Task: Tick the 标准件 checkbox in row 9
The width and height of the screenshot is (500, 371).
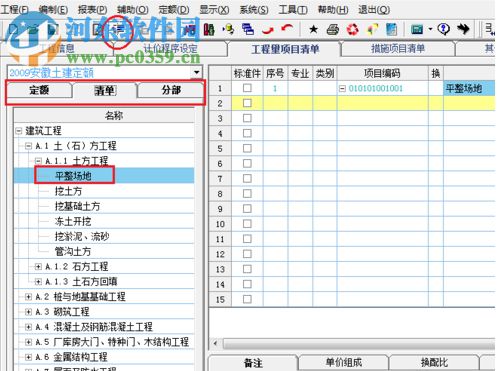Action: (247, 209)
